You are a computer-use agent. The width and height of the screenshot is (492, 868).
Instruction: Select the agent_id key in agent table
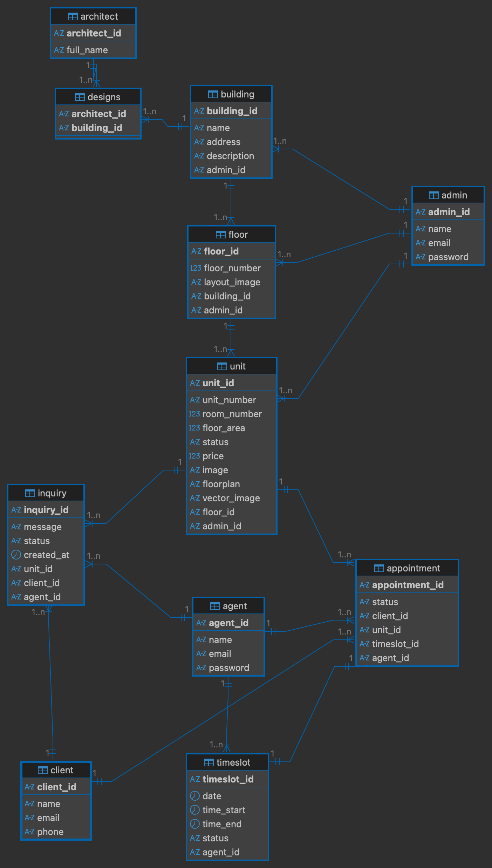228,623
